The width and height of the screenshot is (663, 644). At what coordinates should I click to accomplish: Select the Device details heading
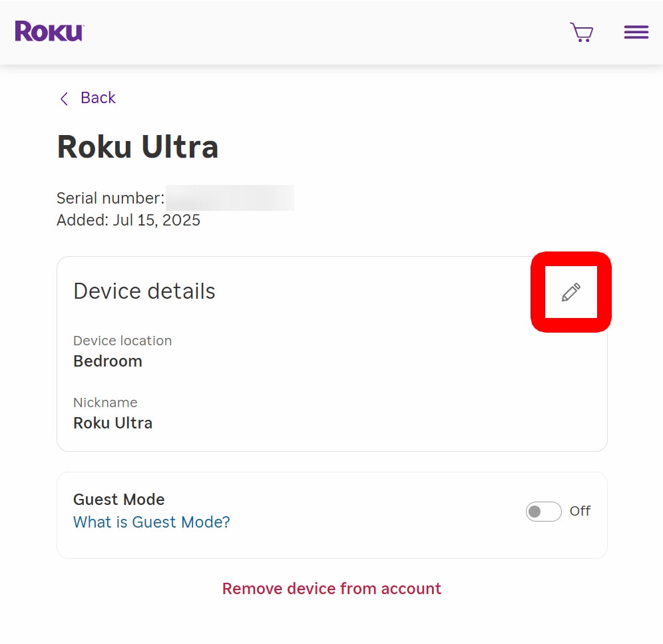pyautogui.click(x=144, y=291)
